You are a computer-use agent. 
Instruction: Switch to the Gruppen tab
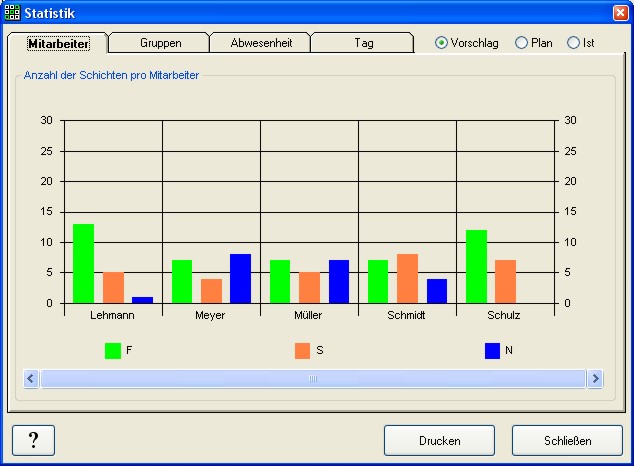pyautogui.click(x=160, y=43)
